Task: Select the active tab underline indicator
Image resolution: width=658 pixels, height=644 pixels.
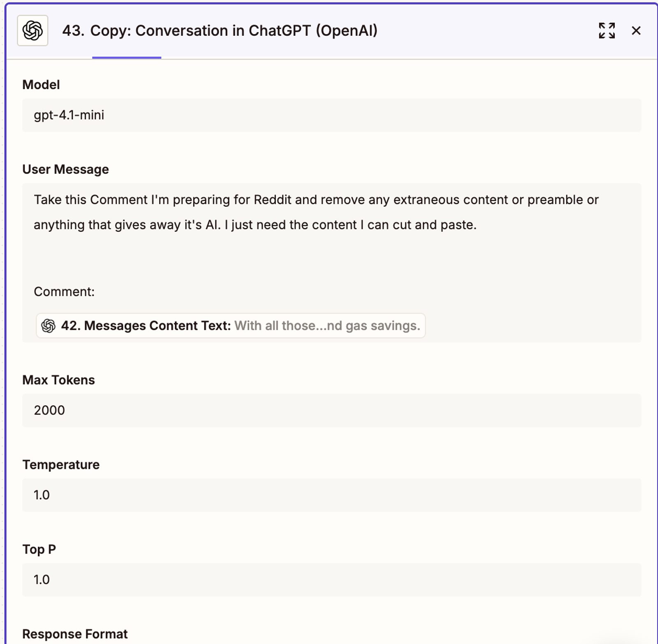Action: [x=127, y=58]
